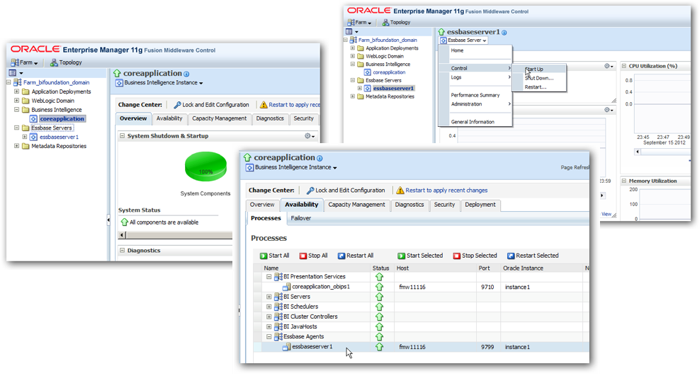
Task: Collapse the Essbase Agents process group
Action: click(x=269, y=337)
